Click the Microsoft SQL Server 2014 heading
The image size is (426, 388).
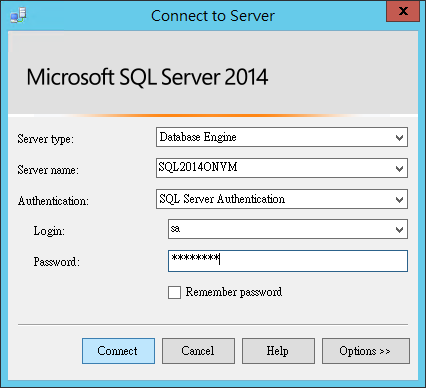coord(147,77)
